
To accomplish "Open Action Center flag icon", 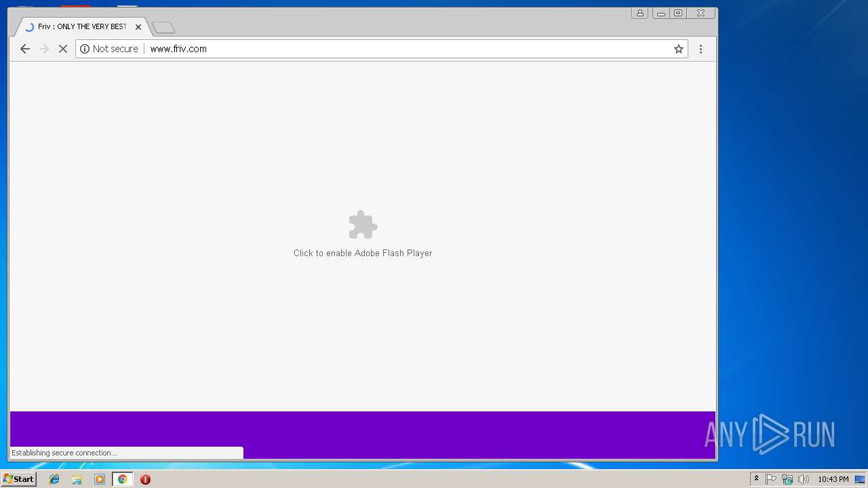I will coord(771,479).
